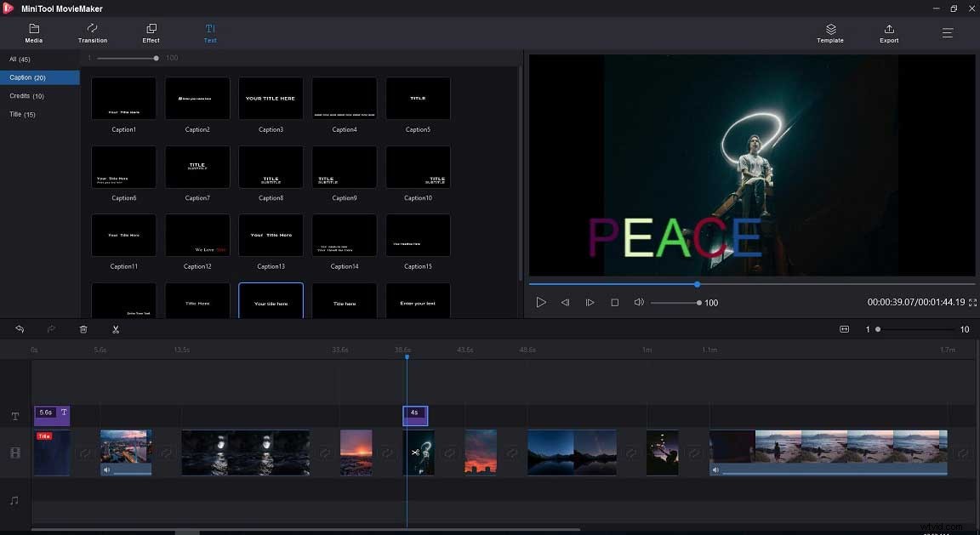Image resolution: width=980 pixels, height=535 pixels.
Task: Open the hamburger menu
Action: pos(948,33)
